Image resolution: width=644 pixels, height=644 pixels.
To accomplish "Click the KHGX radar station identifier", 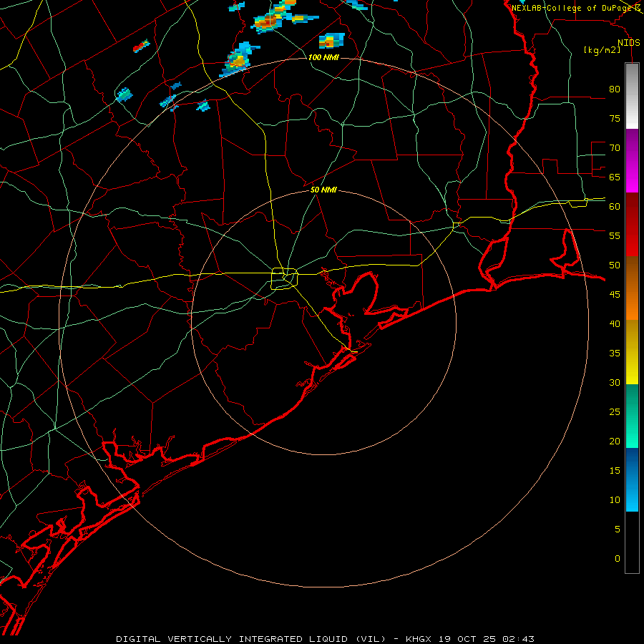I will tap(420, 639).
